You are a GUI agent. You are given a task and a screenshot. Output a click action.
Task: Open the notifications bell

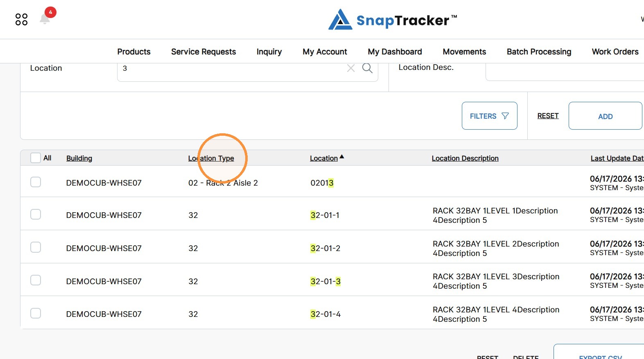click(45, 18)
